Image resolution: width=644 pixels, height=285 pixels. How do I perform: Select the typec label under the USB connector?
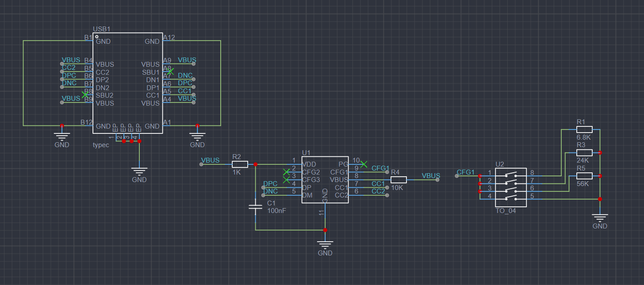(x=100, y=145)
